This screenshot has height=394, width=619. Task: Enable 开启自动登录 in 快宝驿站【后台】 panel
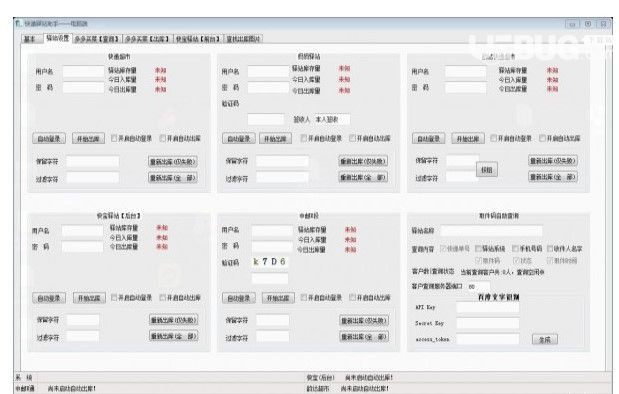pyautogui.click(x=131, y=297)
